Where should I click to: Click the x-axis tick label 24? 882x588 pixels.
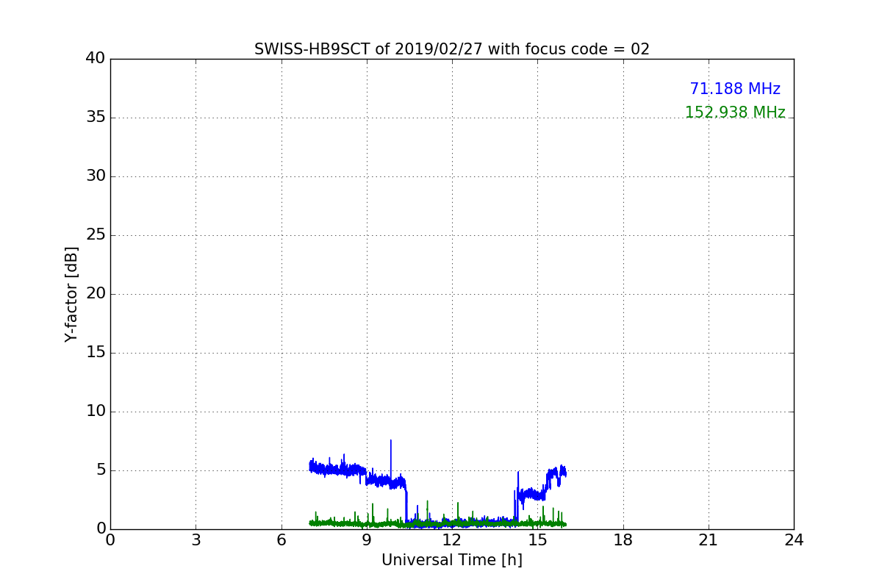click(794, 540)
